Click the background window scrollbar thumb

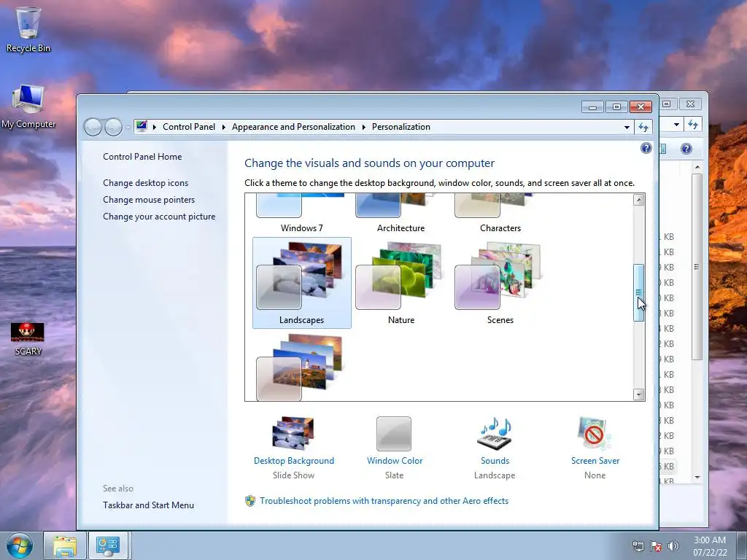point(697,267)
